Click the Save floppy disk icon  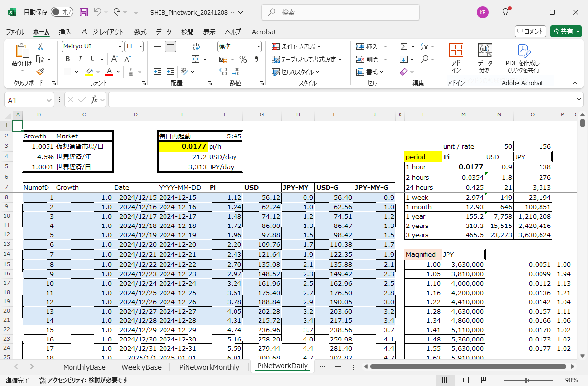(x=84, y=12)
